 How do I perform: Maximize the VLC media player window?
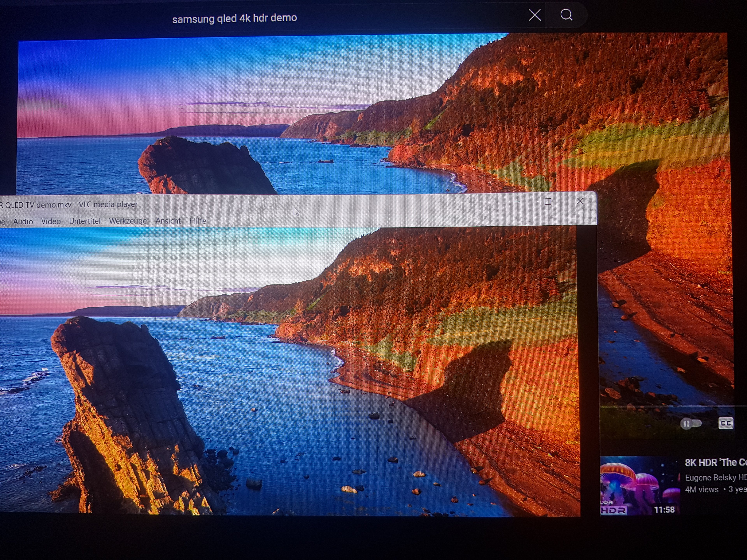point(548,202)
